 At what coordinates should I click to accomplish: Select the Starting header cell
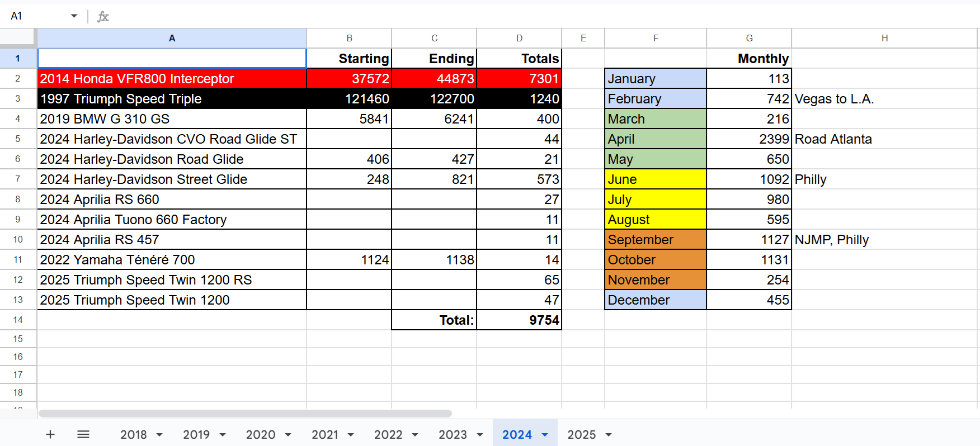point(349,59)
